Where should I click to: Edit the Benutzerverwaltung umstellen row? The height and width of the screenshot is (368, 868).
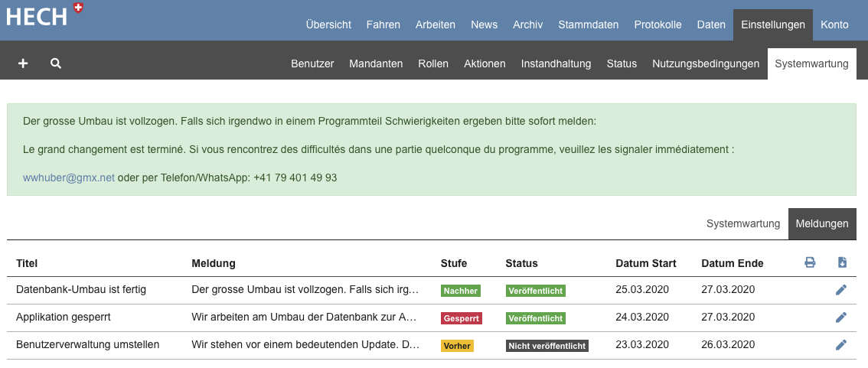point(841,345)
